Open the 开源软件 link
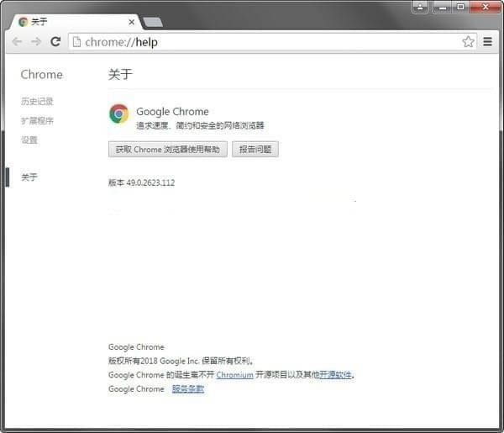 336,376
